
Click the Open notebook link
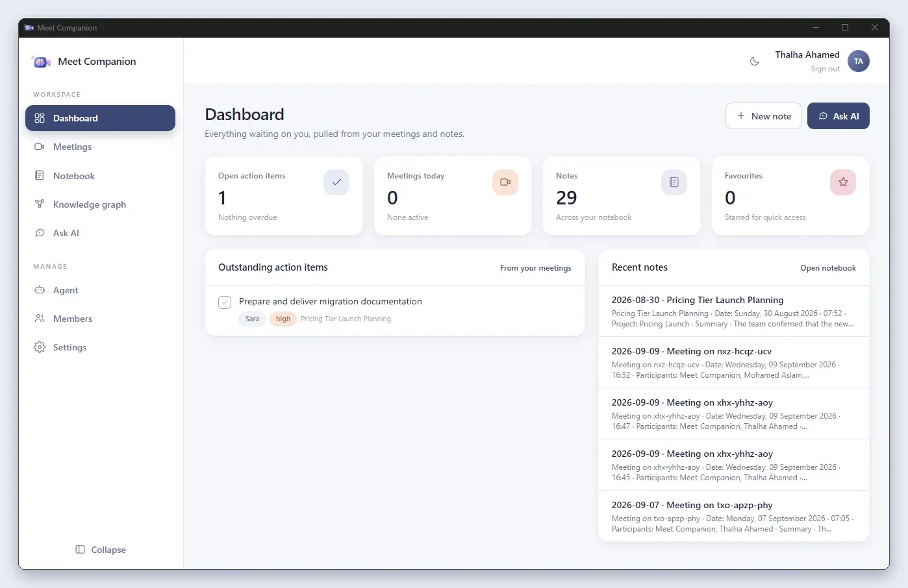pyautogui.click(x=828, y=268)
